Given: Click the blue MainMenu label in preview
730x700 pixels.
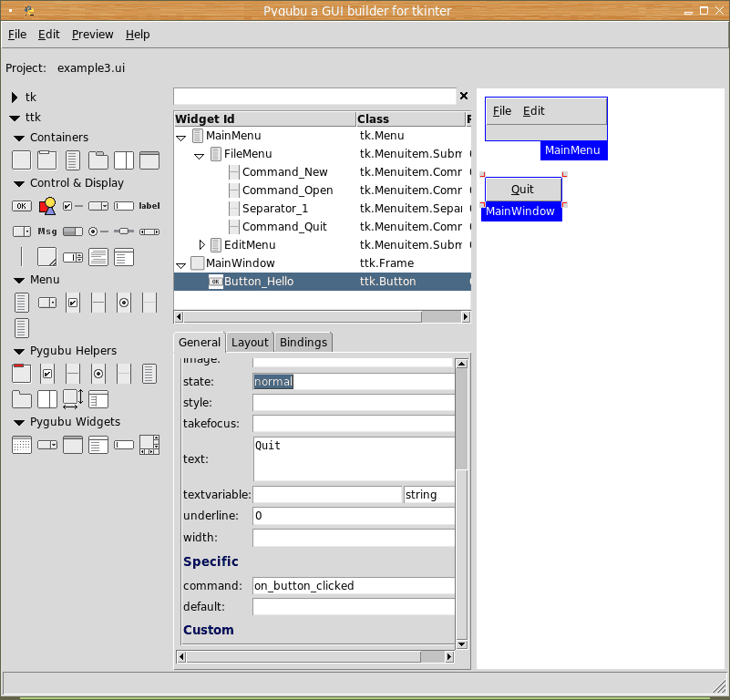Looking at the screenshot, I should click(x=573, y=150).
